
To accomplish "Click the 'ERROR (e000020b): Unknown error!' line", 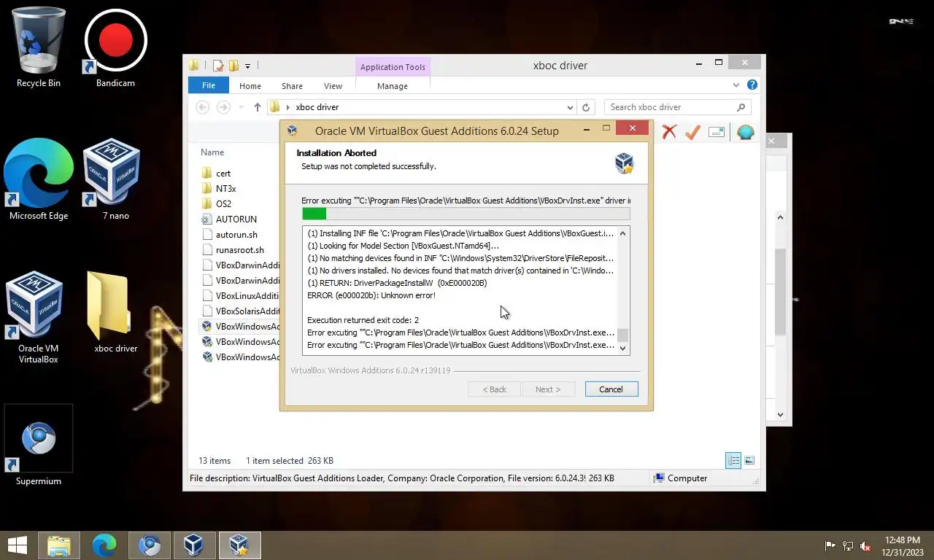I will click(371, 295).
